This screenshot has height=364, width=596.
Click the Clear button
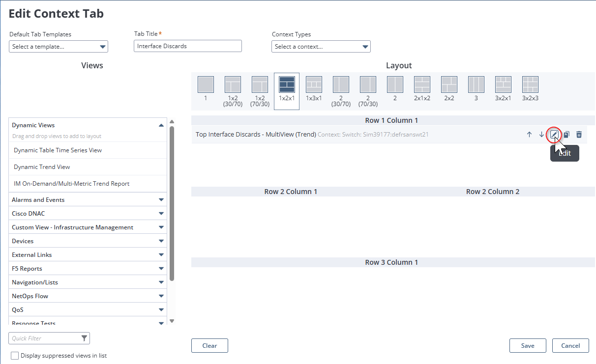click(209, 345)
